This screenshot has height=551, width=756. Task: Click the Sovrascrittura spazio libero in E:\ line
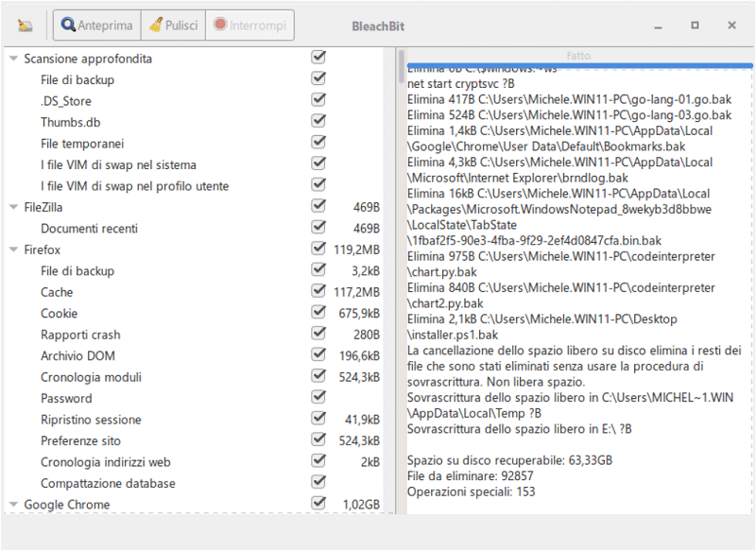[519, 429]
